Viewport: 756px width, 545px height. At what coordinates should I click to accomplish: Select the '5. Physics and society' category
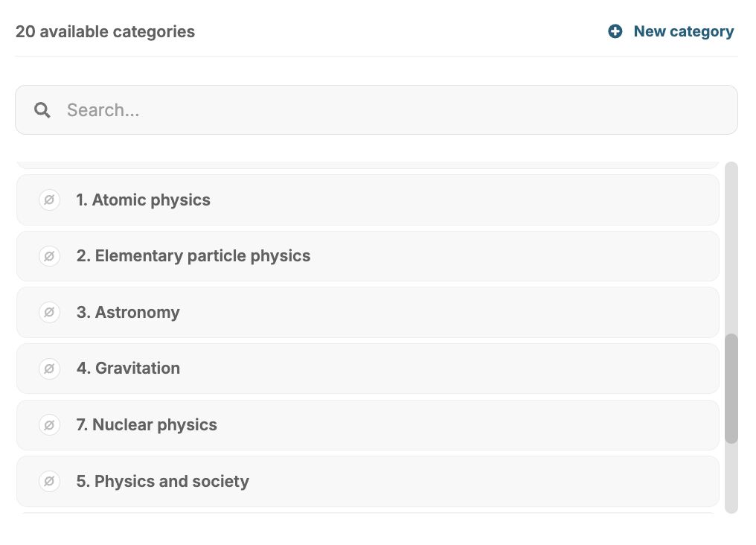[162, 482]
